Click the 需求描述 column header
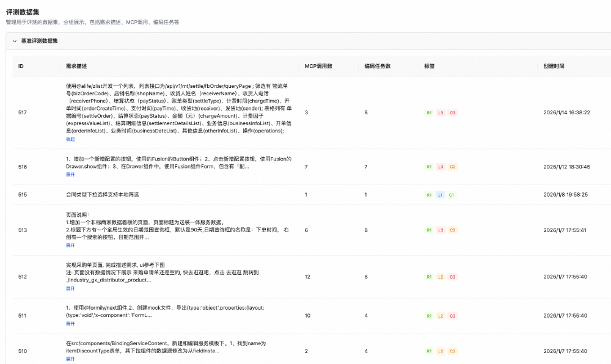Viewport: 611px width, 364px height. 76,66
